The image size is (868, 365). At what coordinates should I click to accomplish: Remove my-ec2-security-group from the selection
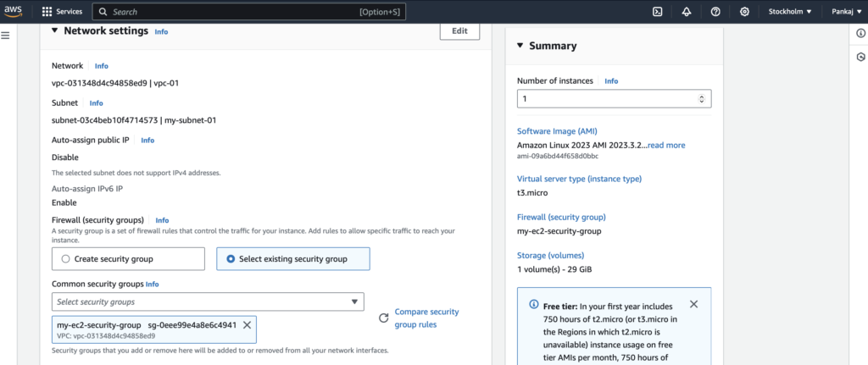click(247, 325)
